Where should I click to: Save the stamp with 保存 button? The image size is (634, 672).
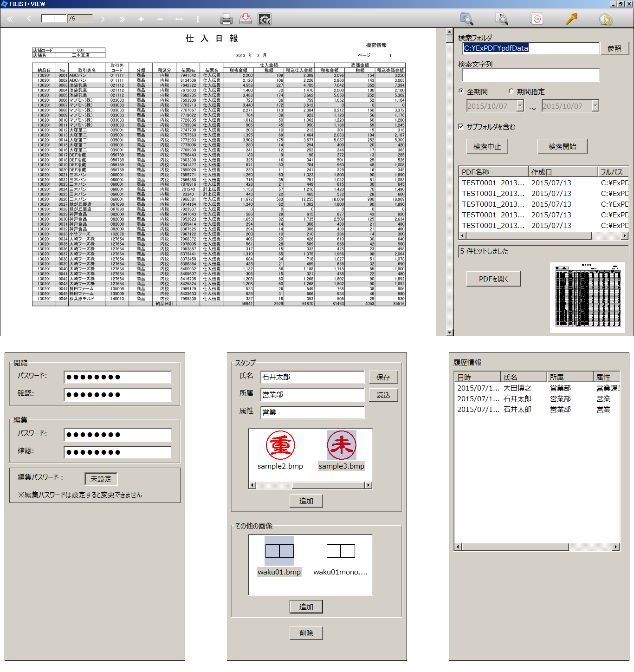pyautogui.click(x=383, y=377)
